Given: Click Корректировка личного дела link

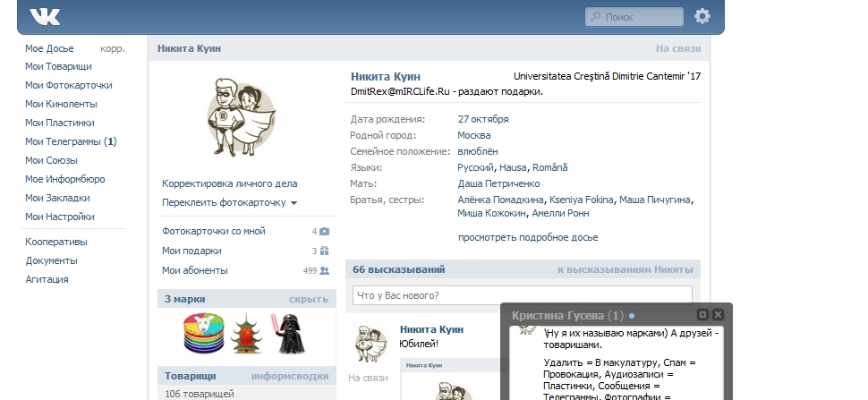Looking at the screenshot, I should [x=230, y=183].
